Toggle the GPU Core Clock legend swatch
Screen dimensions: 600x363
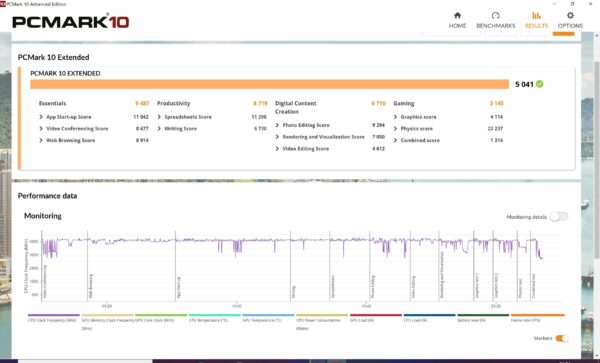click(x=161, y=315)
